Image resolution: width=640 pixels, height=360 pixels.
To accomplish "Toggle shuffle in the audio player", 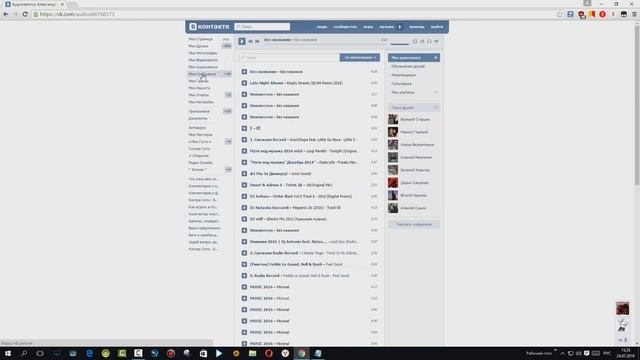I will point(422,41).
